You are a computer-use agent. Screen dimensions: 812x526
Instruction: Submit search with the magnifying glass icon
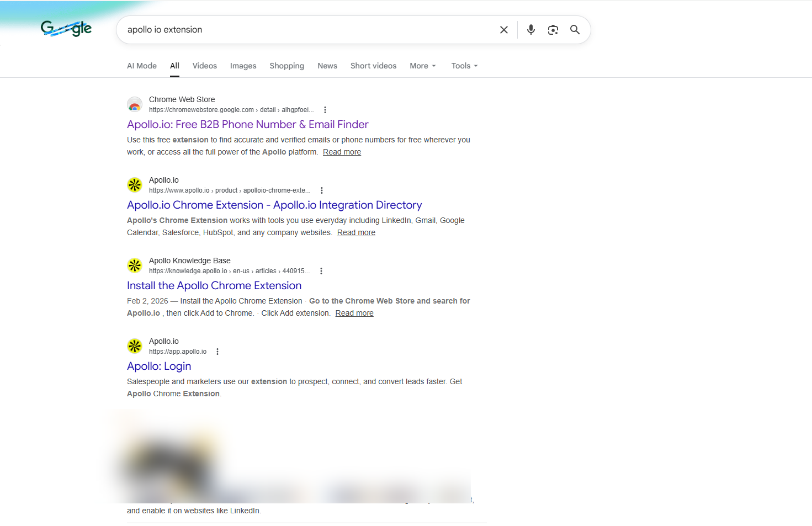click(x=575, y=30)
